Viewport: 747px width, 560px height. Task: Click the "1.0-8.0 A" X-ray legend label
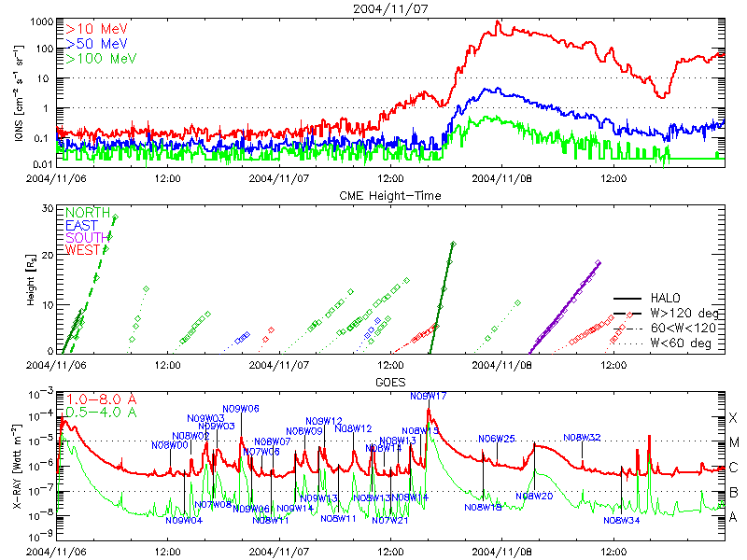point(101,399)
